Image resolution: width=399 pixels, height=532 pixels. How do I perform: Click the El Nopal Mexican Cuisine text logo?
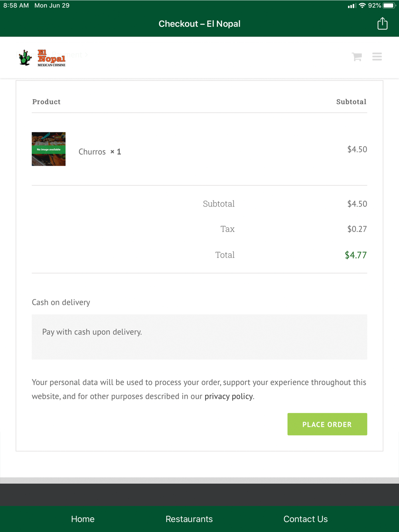click(x=51, y=58)
